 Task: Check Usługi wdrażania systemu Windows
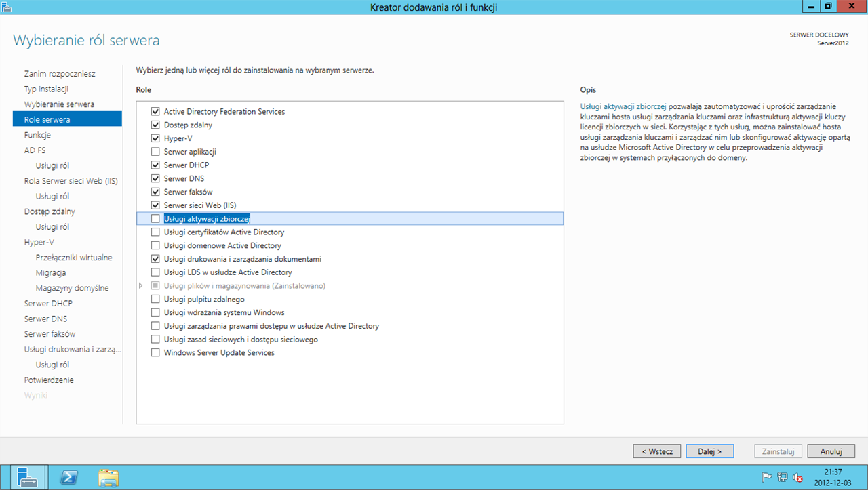pyautogui.click(x=156, y=312)
